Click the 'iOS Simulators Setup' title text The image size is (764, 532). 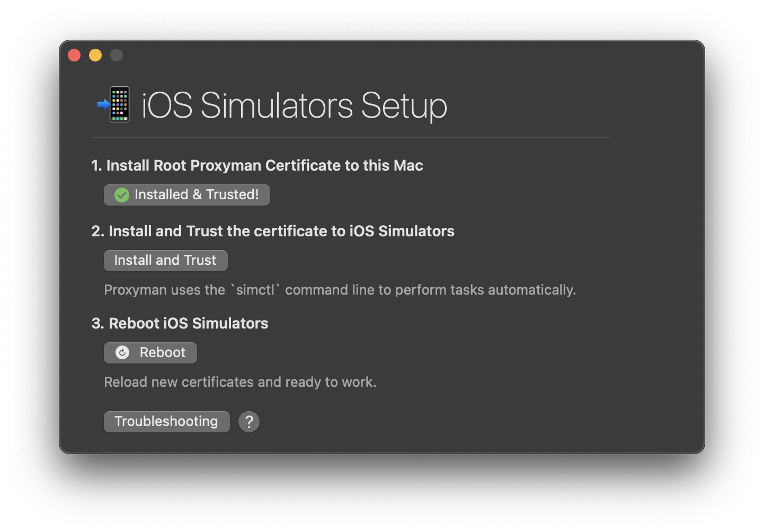pos(295,105)
